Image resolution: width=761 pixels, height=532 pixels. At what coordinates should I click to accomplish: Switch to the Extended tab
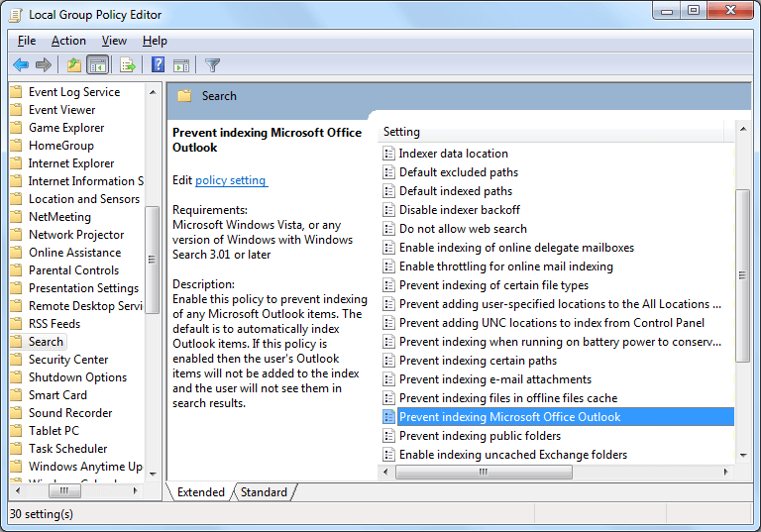200,492
